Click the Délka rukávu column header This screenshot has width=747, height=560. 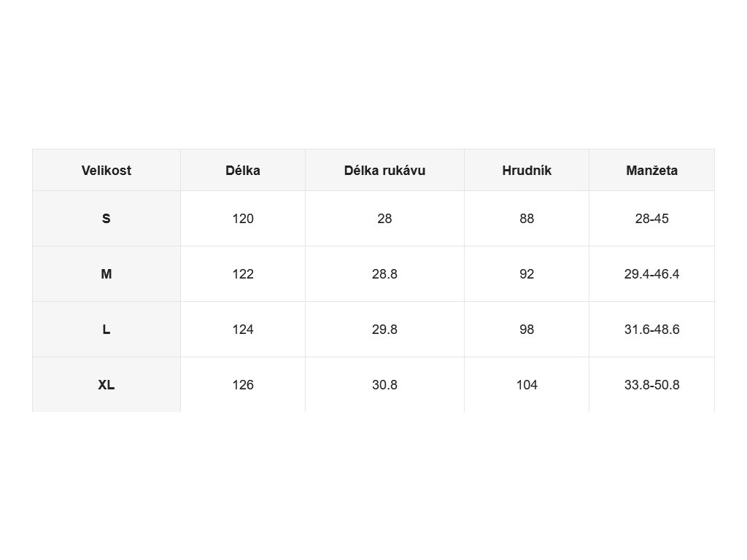384,171
